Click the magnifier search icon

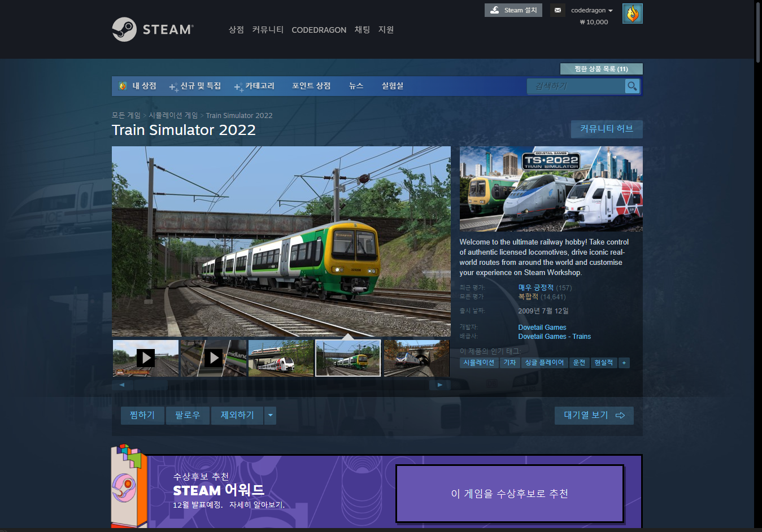pos(632,86)
